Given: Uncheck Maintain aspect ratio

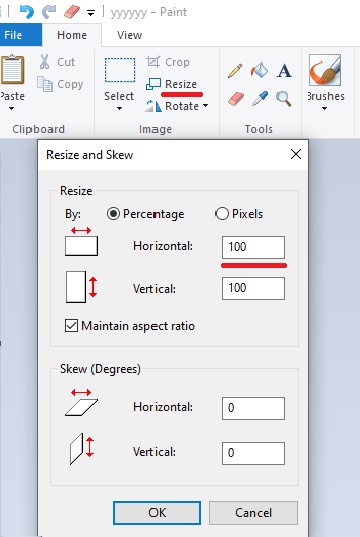Looking at the screenshot, I should (x=71, y=325).
